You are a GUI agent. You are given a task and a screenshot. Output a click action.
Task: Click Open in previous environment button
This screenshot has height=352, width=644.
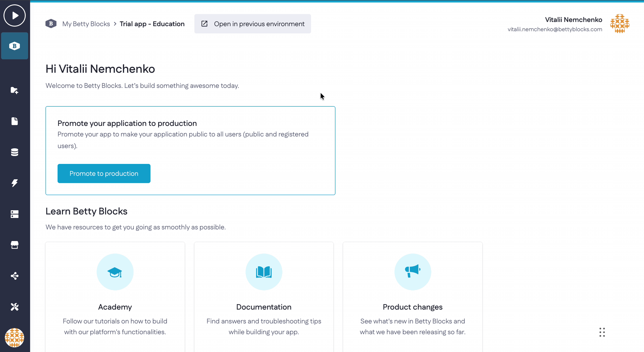(x=253, y=24)
